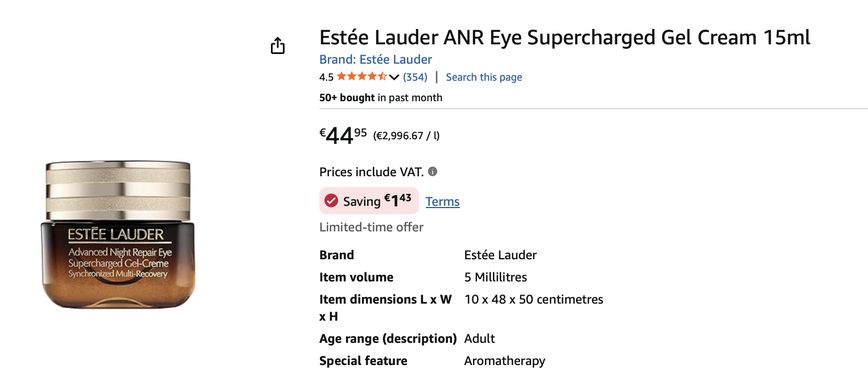The height and width of the screenshot is (369, 868).
Task: Expand the rating breakdown chevron
Action: (394, 77)
